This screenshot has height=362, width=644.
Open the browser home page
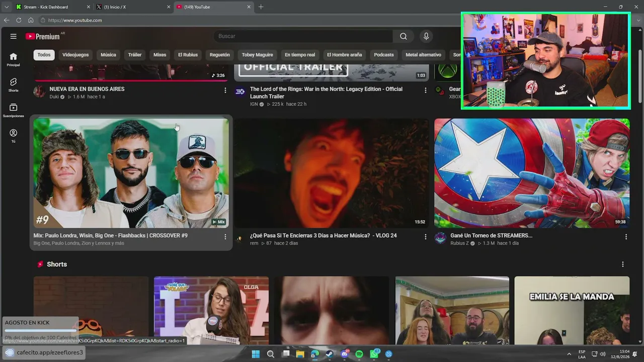coord(31,20)
